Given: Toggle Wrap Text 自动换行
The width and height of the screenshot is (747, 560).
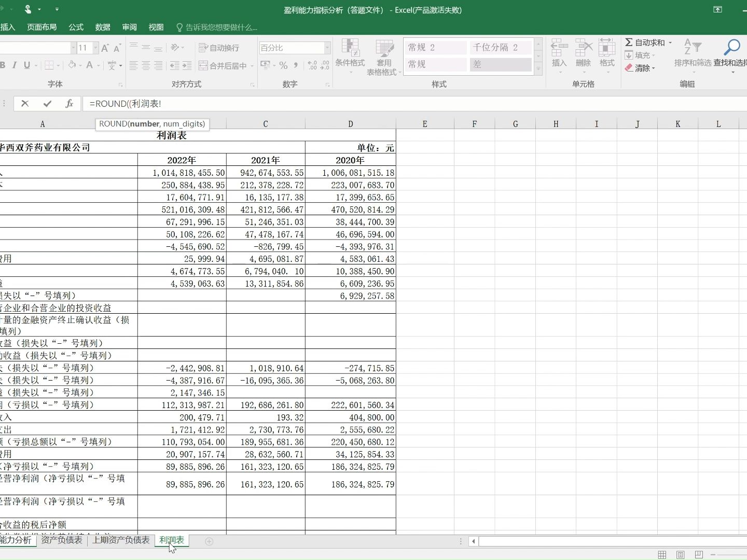Looking at the screenshot, I should (x=219, y=48).
